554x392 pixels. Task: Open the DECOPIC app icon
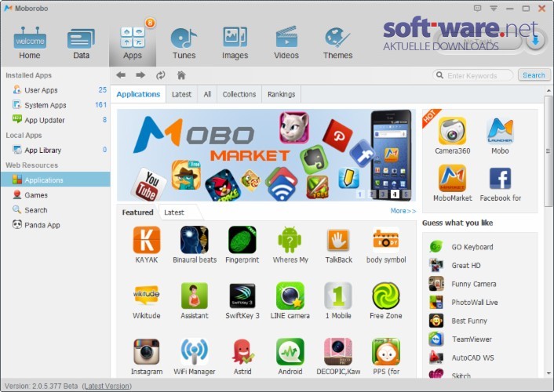pos(338,352)
